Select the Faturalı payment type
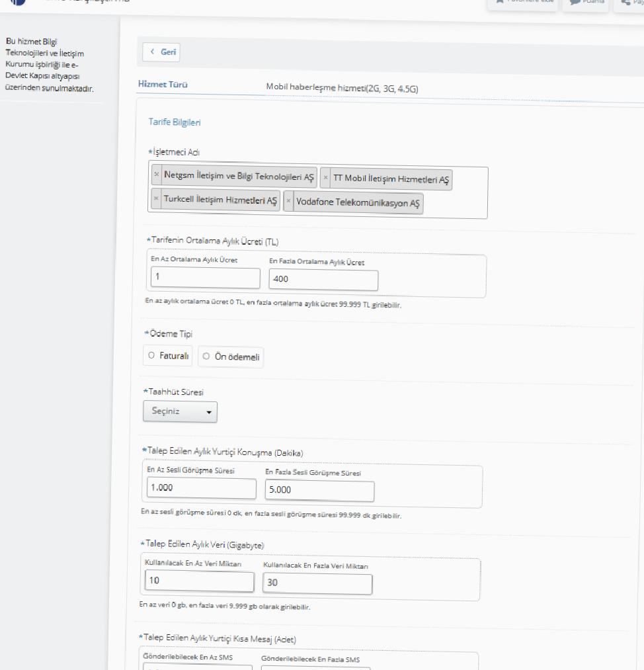The image size is (644, 670). tap(168, 356)
